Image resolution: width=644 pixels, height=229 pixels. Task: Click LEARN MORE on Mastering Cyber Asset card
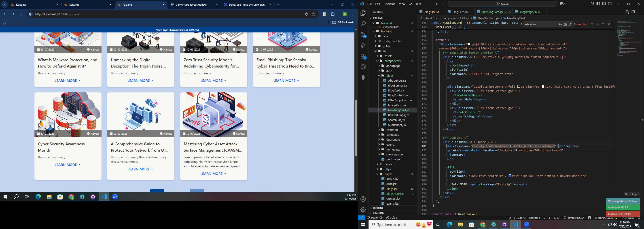(213, 174)
